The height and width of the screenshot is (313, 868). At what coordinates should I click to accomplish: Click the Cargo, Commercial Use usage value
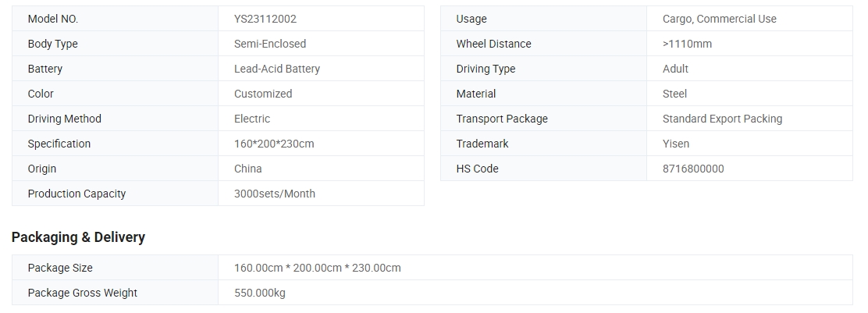coord(719,19)
